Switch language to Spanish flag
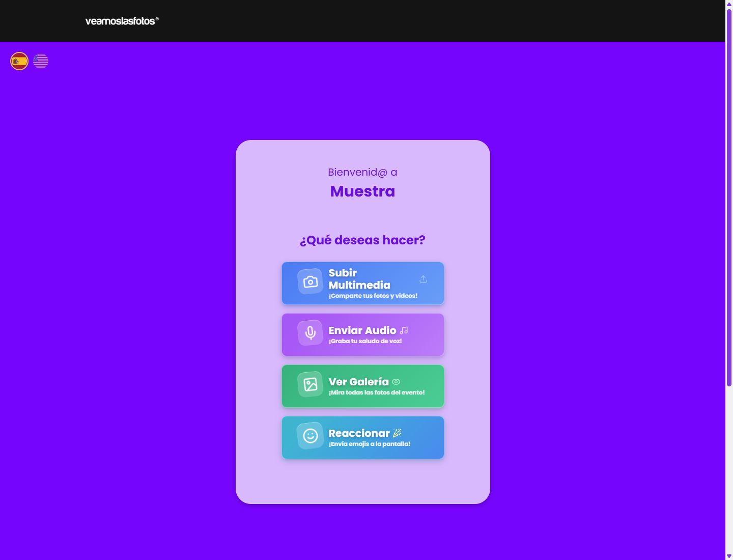 19,61
